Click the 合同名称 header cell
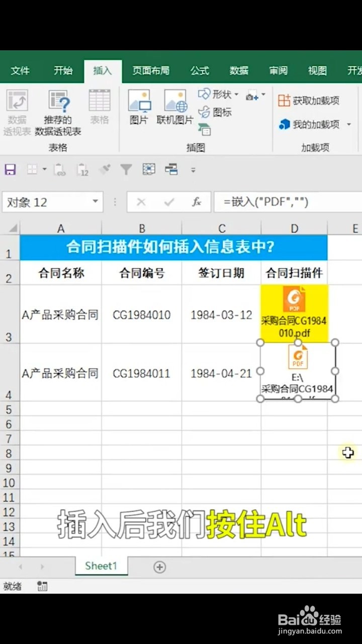This screenshot has width=362, height=644. [x=61, y=273]
